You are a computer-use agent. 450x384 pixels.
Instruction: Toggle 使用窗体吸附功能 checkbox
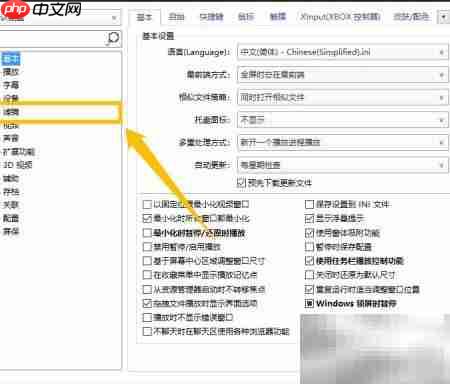pos(309,233)
